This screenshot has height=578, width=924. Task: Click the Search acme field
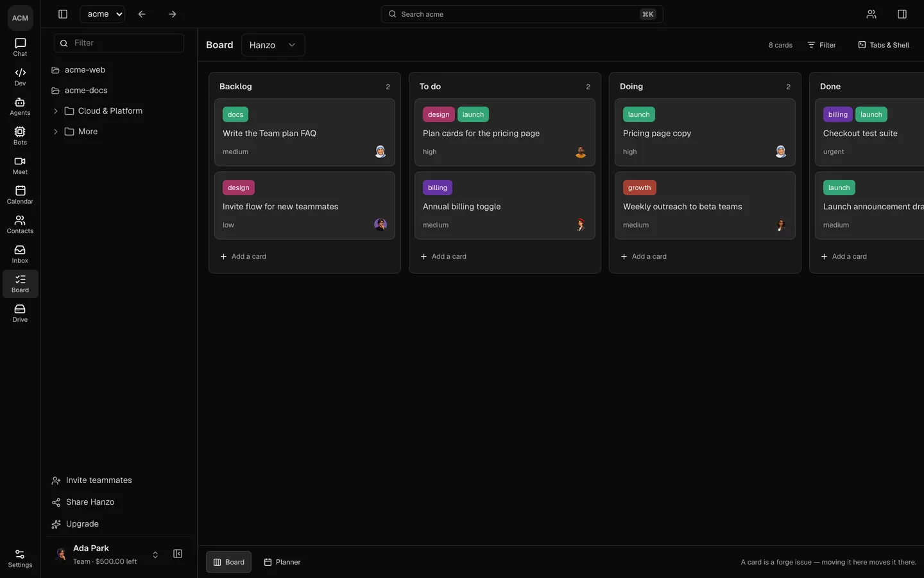(x=522, y=14)
